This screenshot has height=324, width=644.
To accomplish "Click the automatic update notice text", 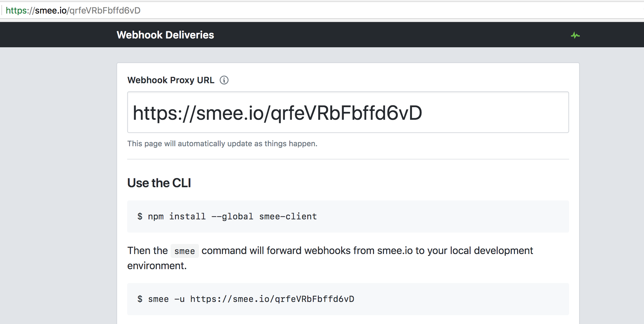I will [222, 144].
